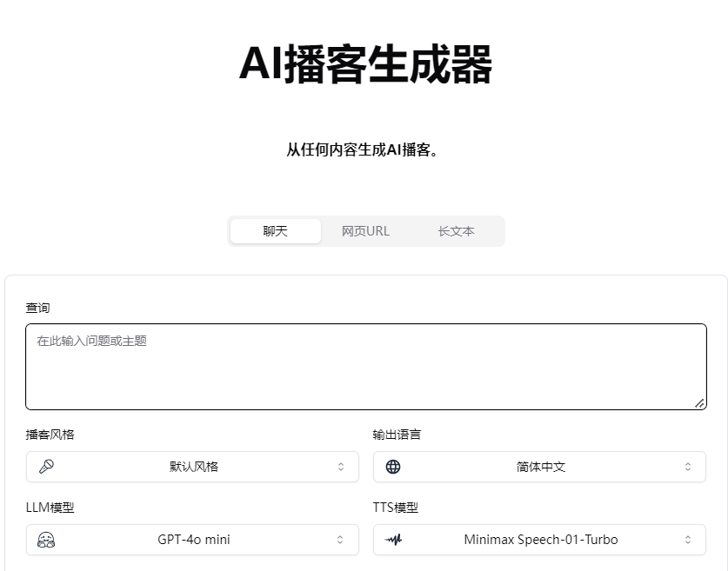Expand the 简体中文 language dropdown chevron
Screen dimensions: 728x571
click(688, 467)
